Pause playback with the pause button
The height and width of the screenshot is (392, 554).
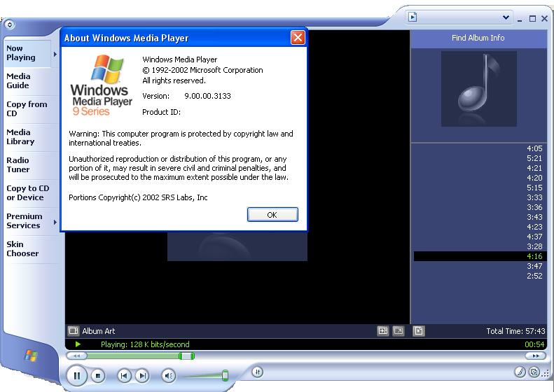pos(76,376)
